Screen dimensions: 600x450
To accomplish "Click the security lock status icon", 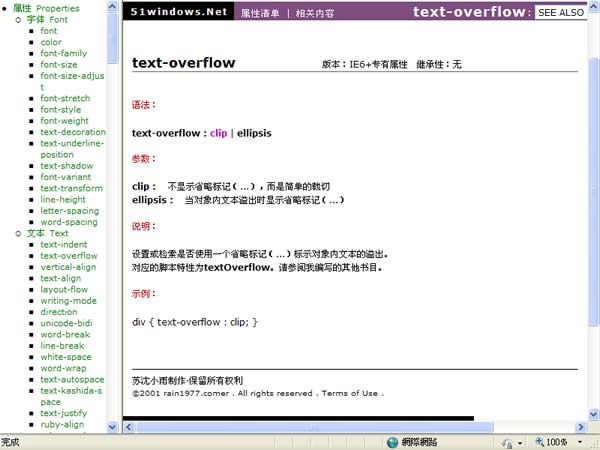I will (507, 443).
